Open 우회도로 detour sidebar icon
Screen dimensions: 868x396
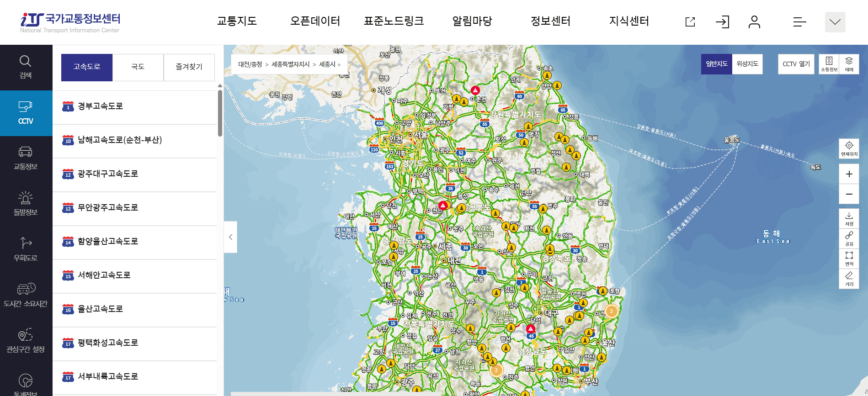[x=26, y=250]
